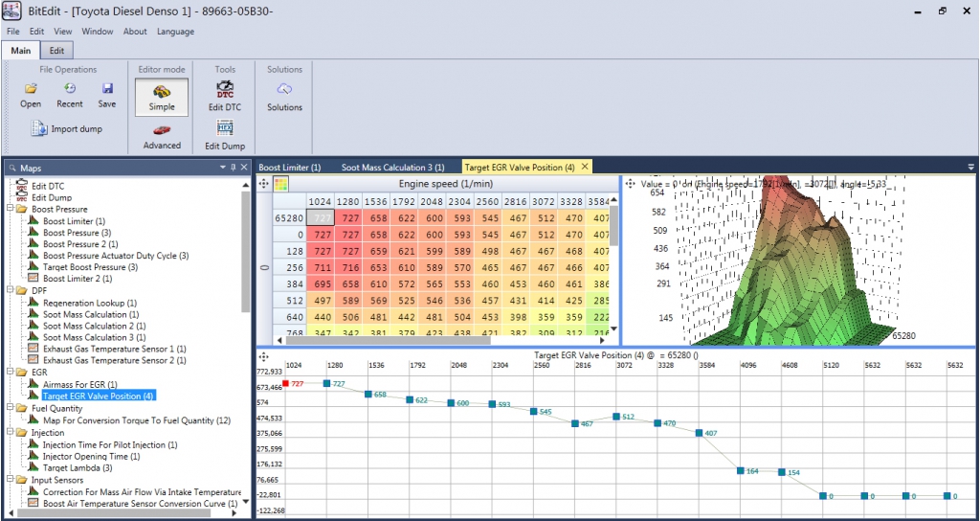Open the Maps panel options dropdown arrow
The height and width of the screenshot is (521, 980).
click(x=223, y=167)
